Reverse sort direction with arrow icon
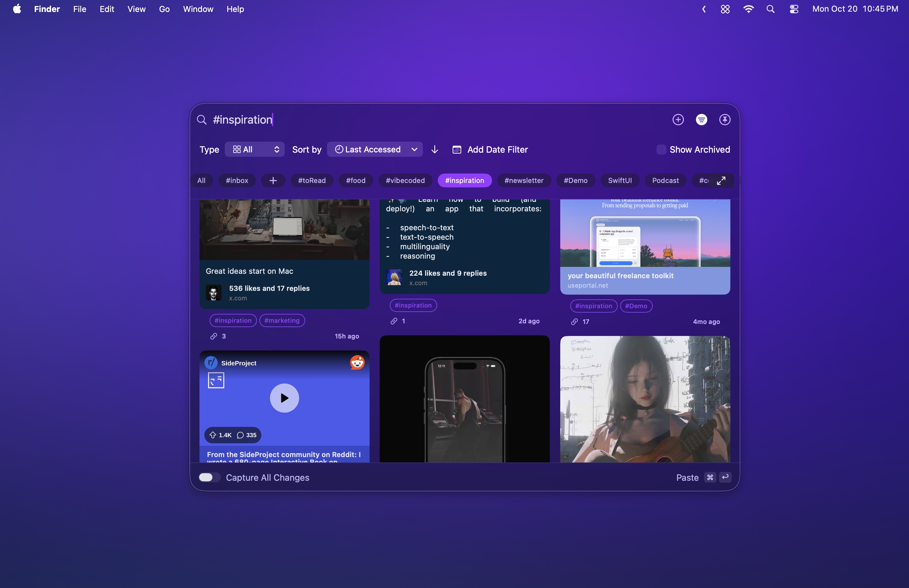 435,149
